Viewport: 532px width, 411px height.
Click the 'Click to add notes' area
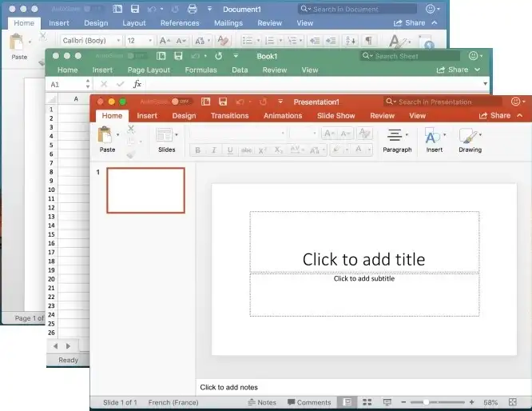(x=363, y=387)
